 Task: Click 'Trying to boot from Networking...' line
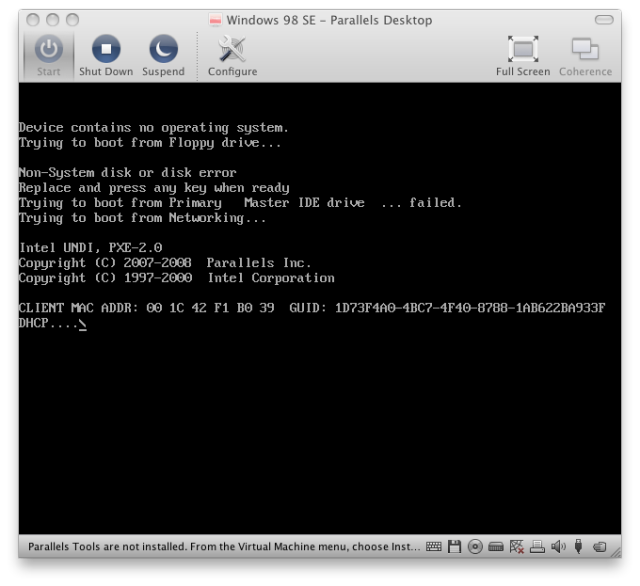[x=142, y=218]
